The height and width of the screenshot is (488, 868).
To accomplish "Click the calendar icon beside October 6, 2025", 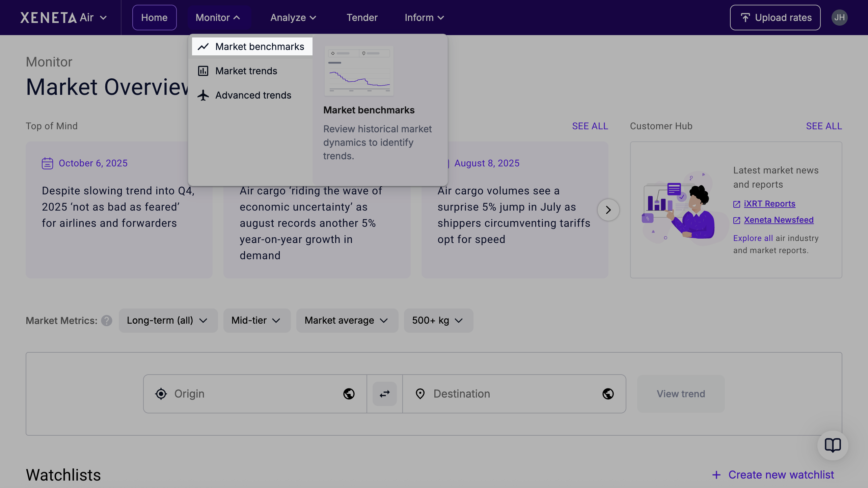I will (x=47, y=163).
